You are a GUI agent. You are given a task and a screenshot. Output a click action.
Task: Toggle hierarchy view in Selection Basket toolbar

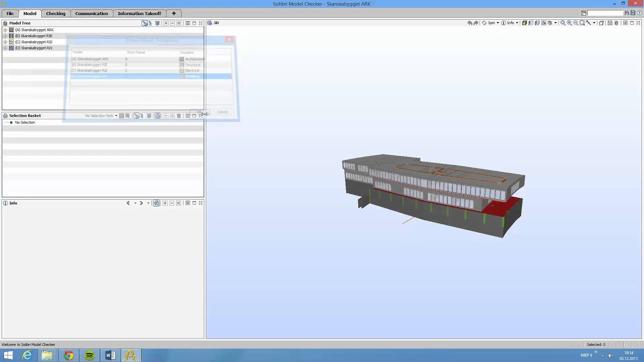coord(136,116)
